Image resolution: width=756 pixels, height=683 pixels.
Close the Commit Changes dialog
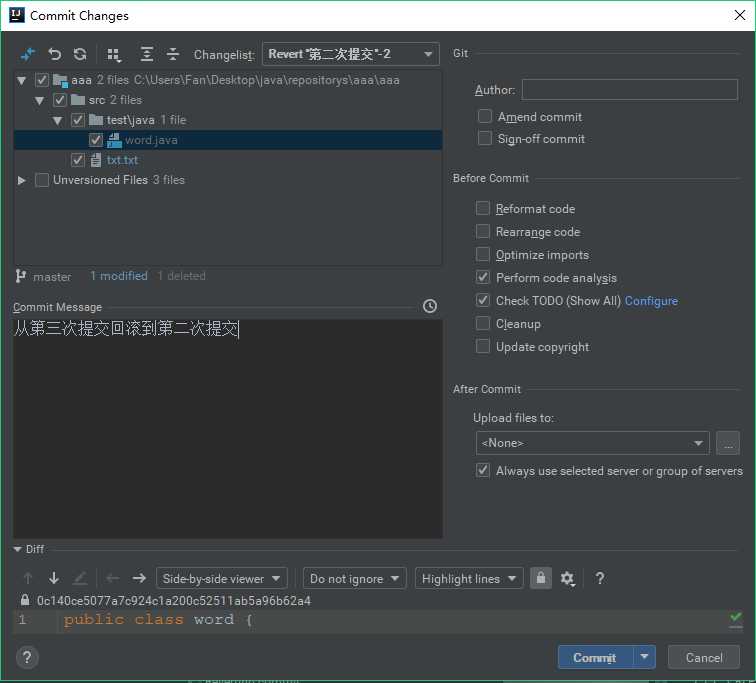(740, 15)
